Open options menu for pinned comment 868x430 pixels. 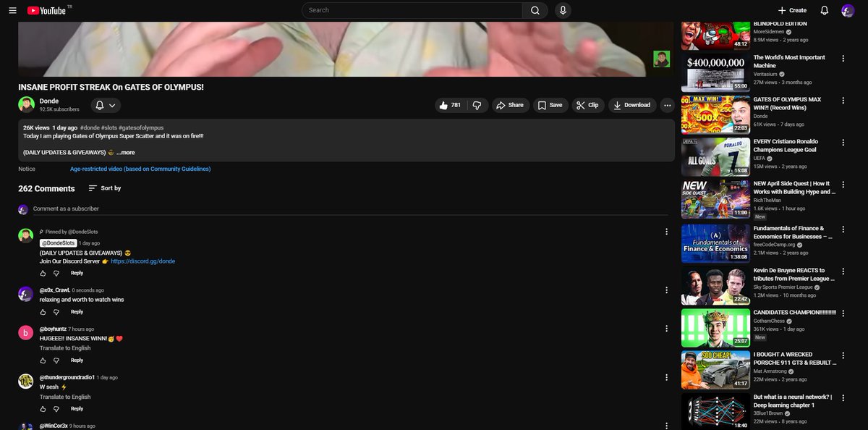coord(666,232)
